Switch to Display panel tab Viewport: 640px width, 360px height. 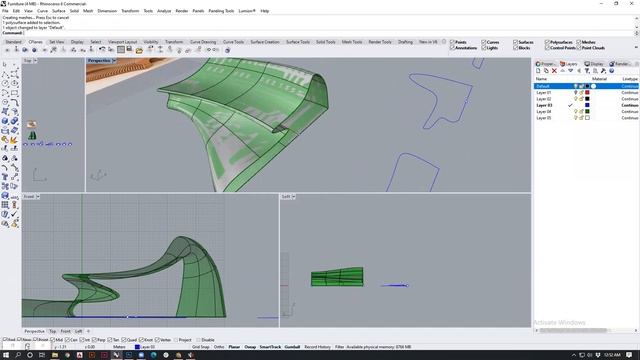pos(594,64)
